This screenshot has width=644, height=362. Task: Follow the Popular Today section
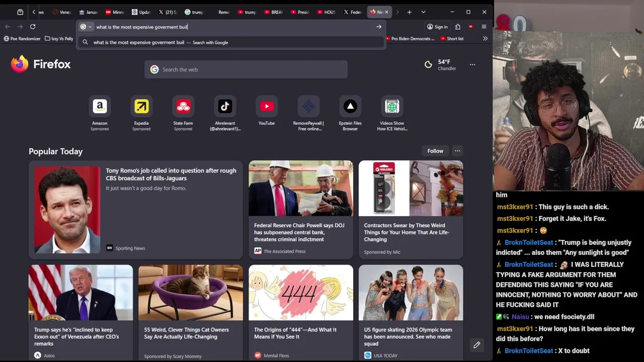pos(435,151)
